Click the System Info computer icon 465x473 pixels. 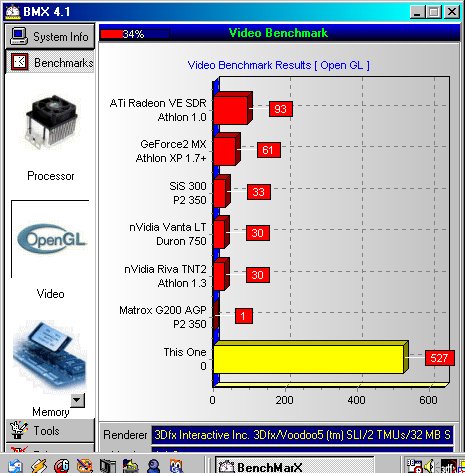tap(19, 36)
